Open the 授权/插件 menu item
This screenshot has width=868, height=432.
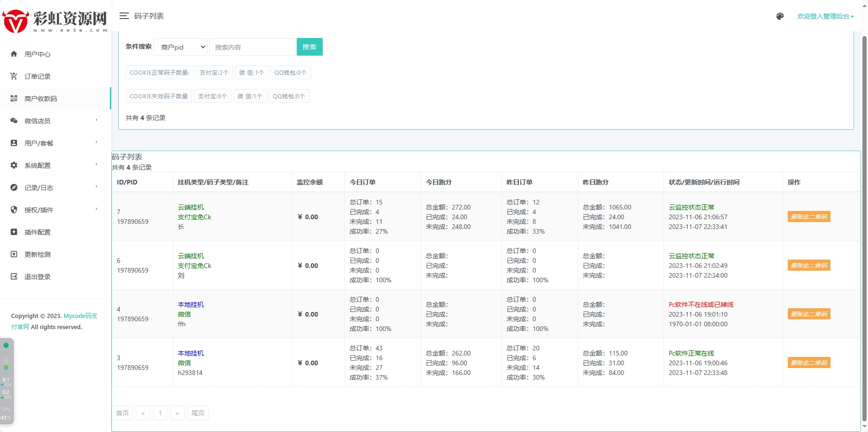click(55, 210)
